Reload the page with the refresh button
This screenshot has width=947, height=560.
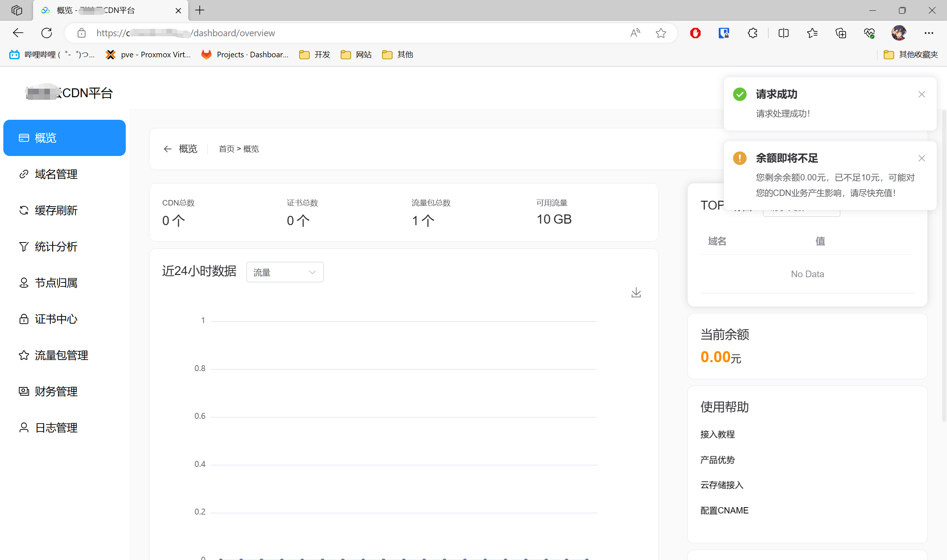(47, 33)
